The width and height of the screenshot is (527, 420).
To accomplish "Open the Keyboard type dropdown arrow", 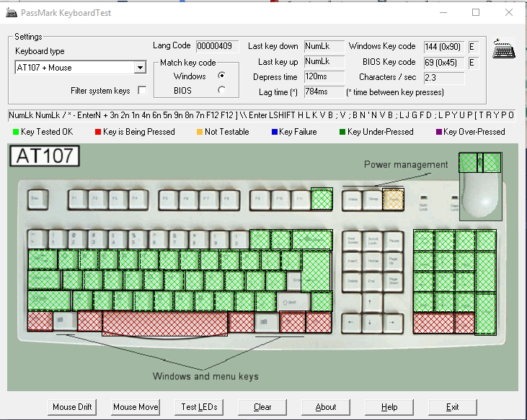I will 140,68.
